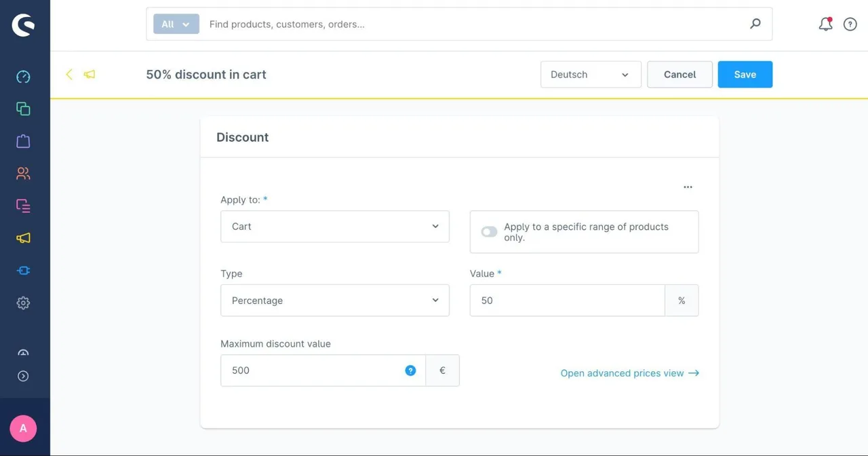Open the Deutsch language selector
The width and height of the screenshot is (868, 456).
(591, 75)
